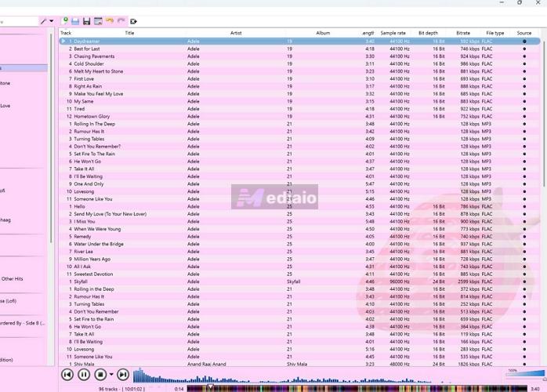547x392 pixels.
Task: Select the track Hometown Glory
Action: click(x=92, y=116)
